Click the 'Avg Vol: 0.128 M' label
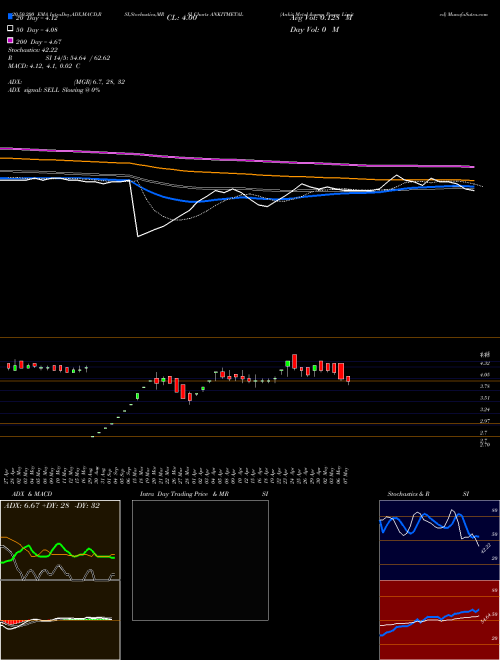 tap(321, 18)
